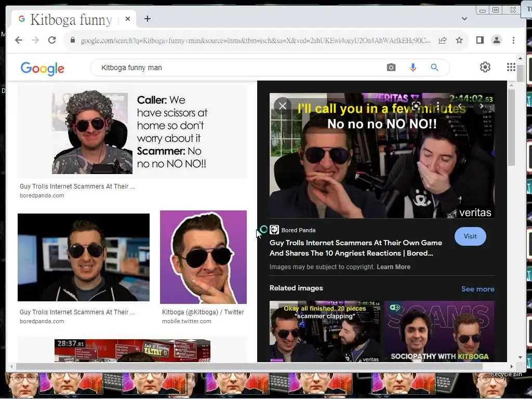Click Kitboga (@Kitboga) / Twitter caption
Viewport: 532px width, 399px height.
[203, 312]
